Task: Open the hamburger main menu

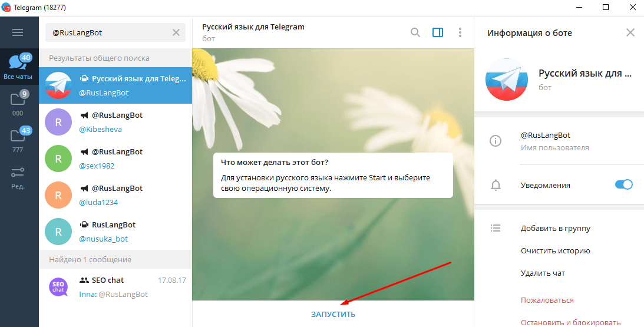Action: click(18, 33)
